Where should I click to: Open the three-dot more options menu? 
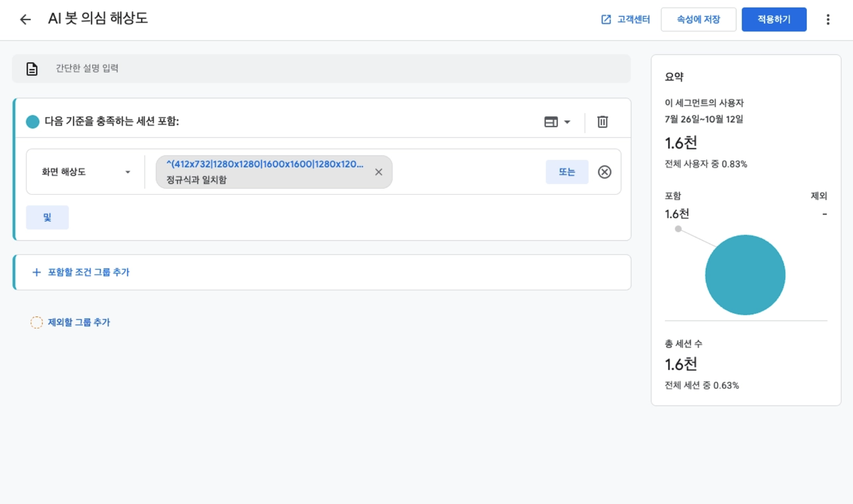[x=827, y=20]
